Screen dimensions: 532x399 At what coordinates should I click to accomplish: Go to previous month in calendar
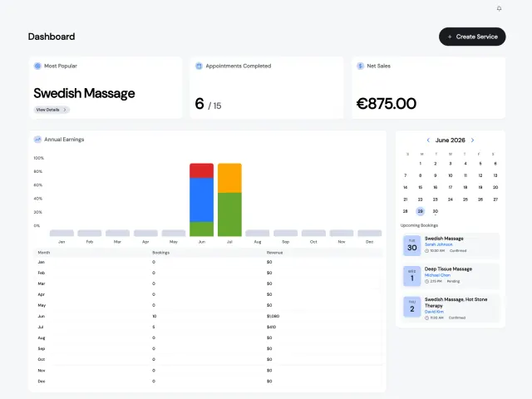point(428,140)
